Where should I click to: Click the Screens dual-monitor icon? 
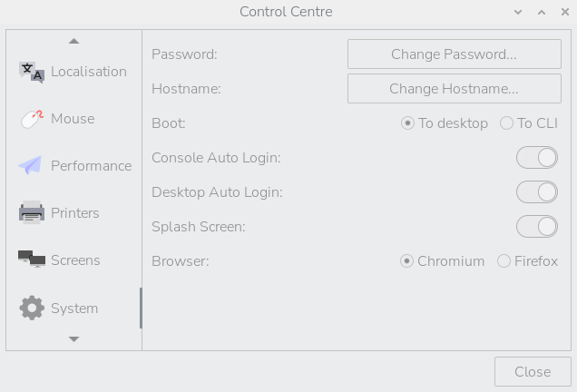[32, 260]
